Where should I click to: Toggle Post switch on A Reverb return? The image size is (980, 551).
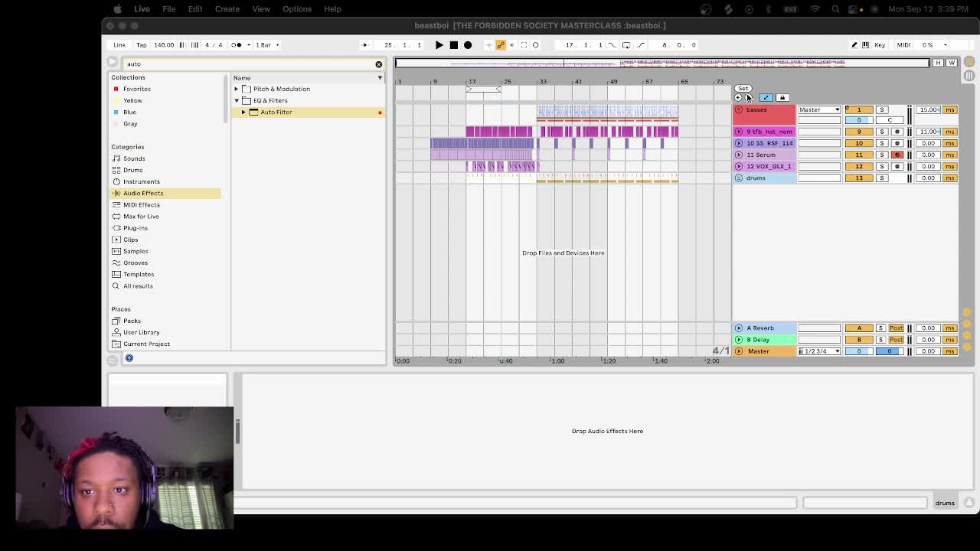[x=897, y=328]
